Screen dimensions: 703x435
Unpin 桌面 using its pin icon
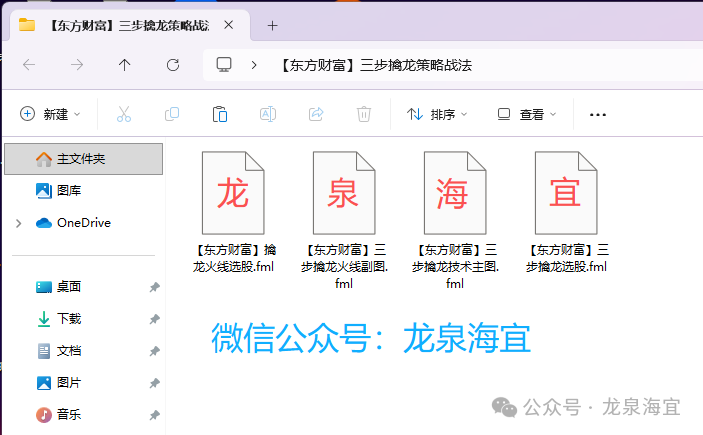[155, 287]
